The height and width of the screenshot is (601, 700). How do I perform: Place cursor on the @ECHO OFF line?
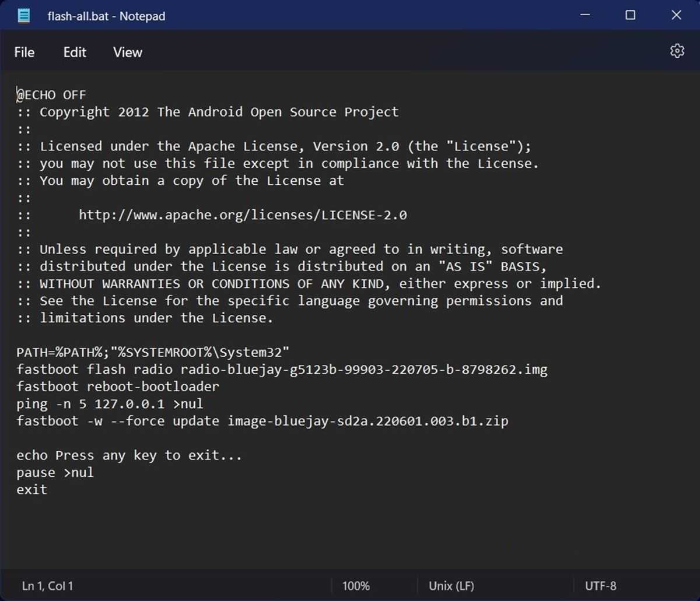point(51,95)
